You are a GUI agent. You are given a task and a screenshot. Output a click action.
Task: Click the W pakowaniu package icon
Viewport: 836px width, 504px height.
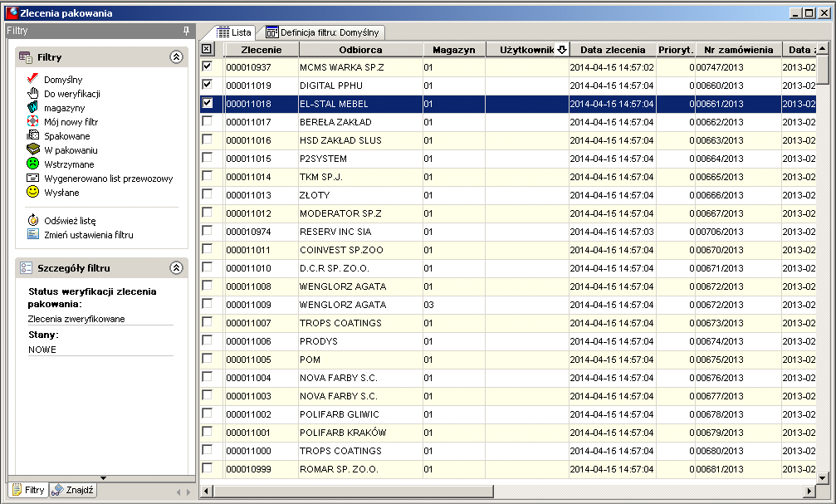pyautogui.click(x=33, y=149)
